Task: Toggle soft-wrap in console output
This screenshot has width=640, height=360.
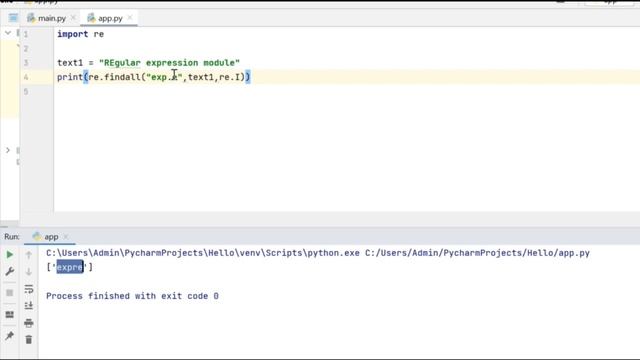Action: click(29, 289)
